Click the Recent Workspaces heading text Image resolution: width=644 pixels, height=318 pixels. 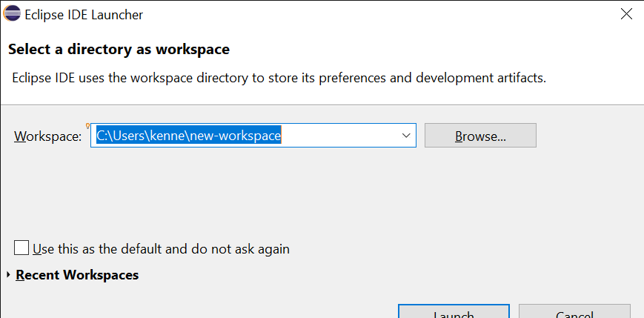coord(77,274)
